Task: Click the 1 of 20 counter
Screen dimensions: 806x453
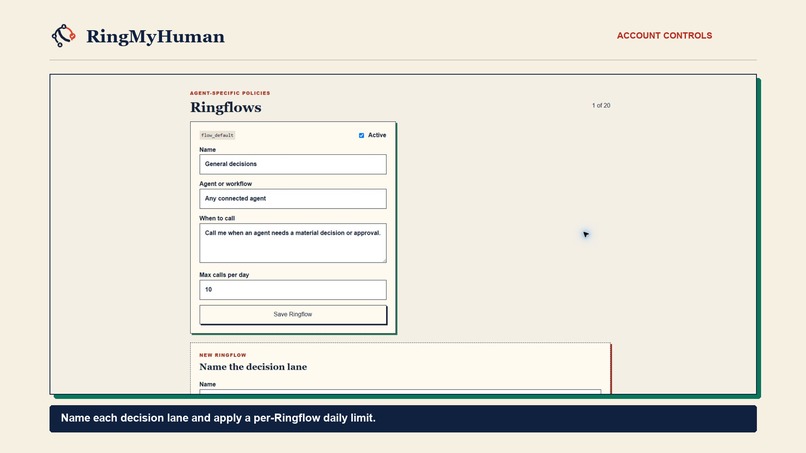Action: pyautogui.click(x=601, y=105)
